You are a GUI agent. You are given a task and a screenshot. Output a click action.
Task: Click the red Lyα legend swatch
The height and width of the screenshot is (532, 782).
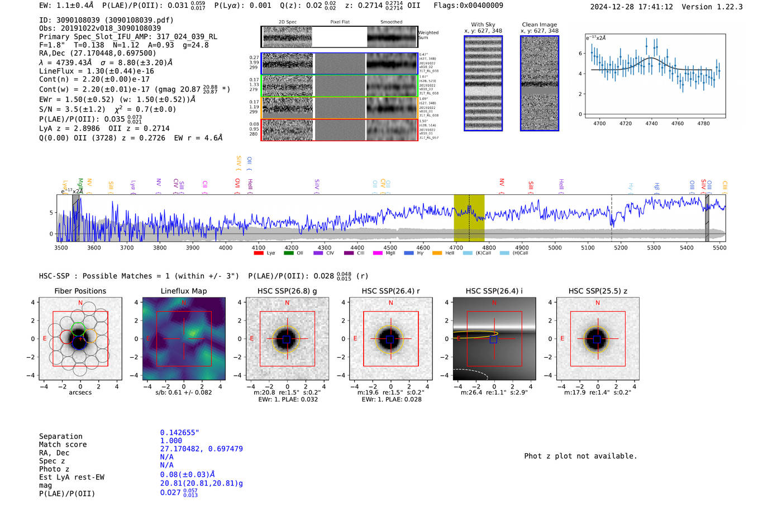tap(259, 253)
